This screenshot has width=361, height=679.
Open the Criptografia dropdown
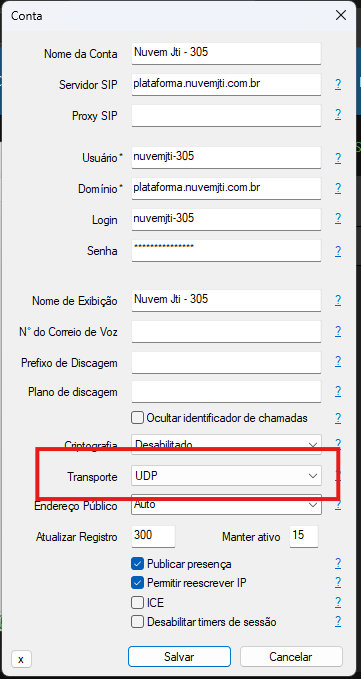pyautogui.click(x=226, y=444)
